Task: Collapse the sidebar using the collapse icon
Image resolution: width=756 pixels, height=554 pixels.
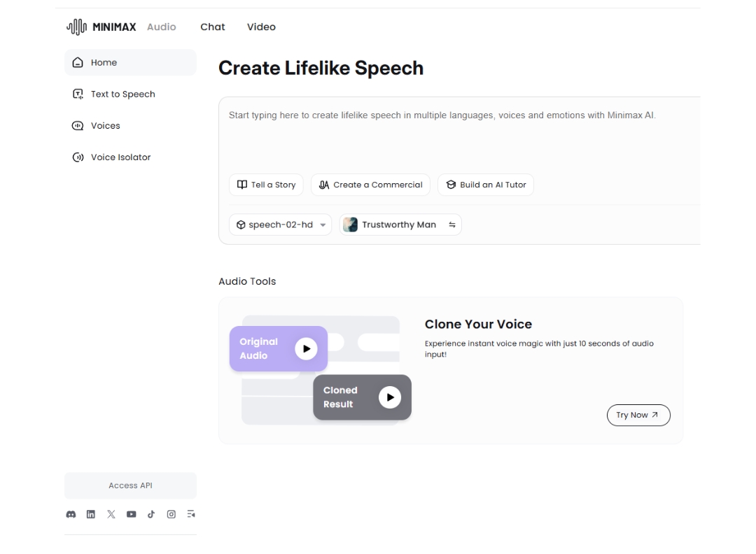Action: click(190, 514)
